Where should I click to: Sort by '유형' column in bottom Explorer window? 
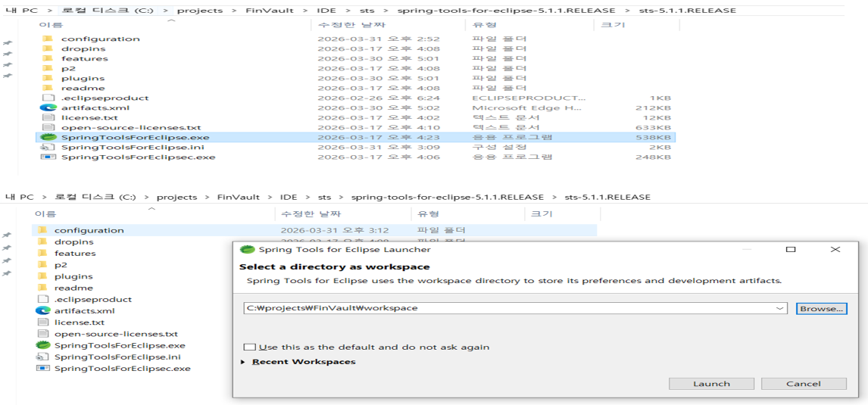[429, 214]
